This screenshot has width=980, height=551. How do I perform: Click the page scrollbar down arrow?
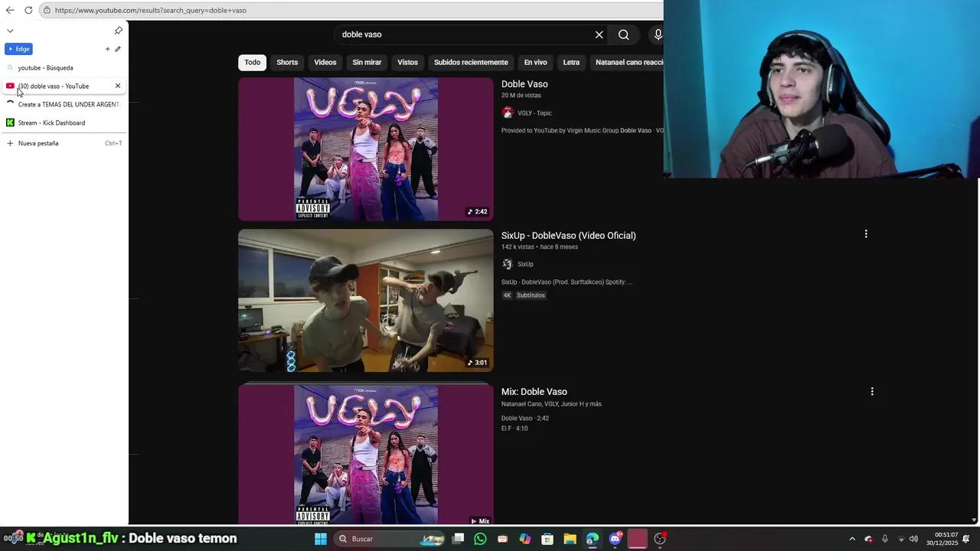click(x=975, y=520)
